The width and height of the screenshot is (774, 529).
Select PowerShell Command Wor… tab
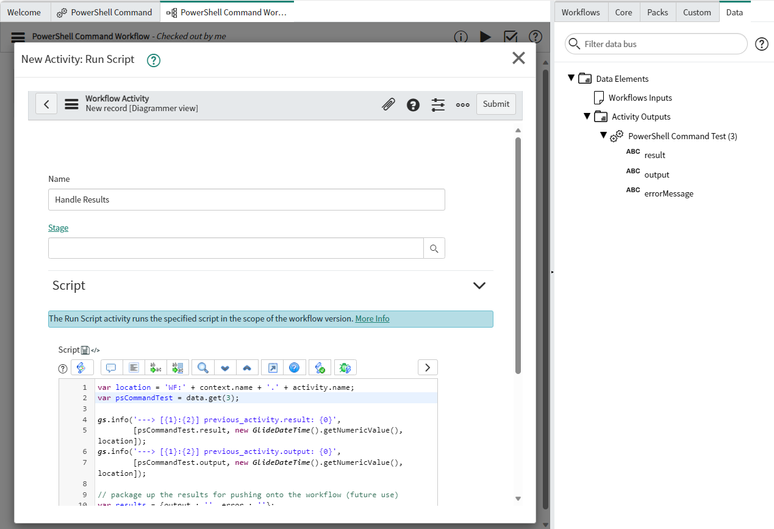[x=227, y=12]
